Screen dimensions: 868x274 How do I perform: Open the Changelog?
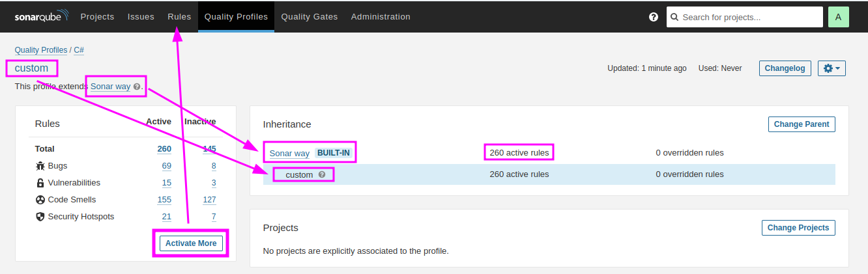(x=785, y=68)
